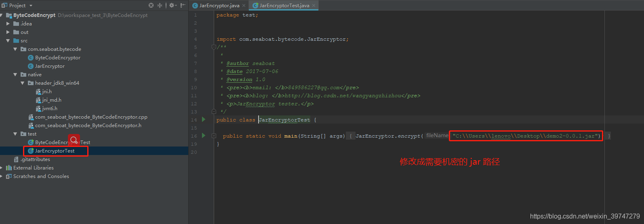Expand folded main method at line 16
The height and width of the screenshot is (224, 644).
(214, 136)
